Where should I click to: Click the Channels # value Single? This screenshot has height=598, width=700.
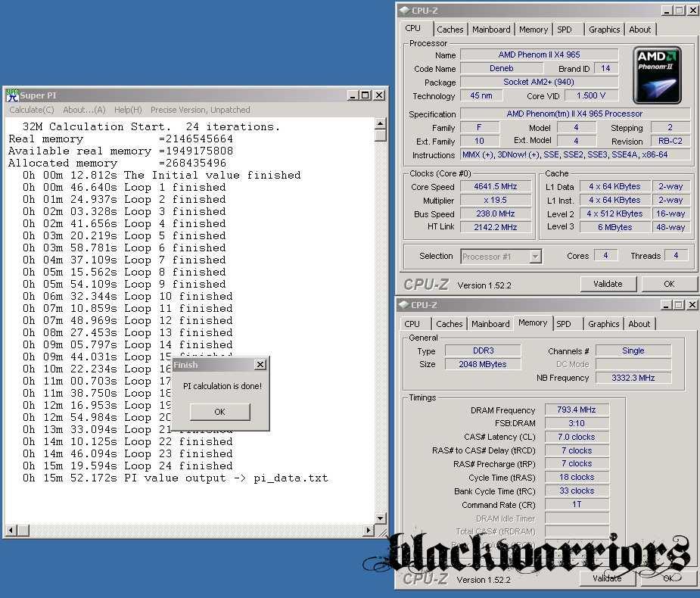coord(633,350)
